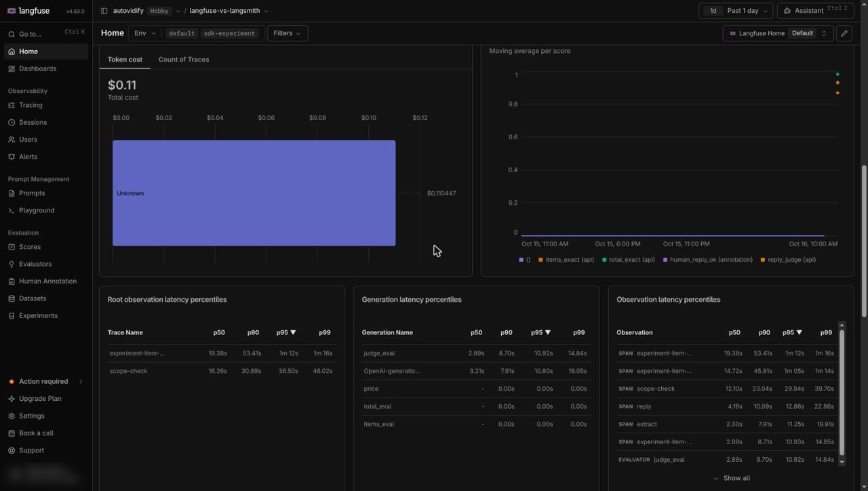Click the sdk-experiment environment tag
The image size is (868, 491).
(229, 33)
